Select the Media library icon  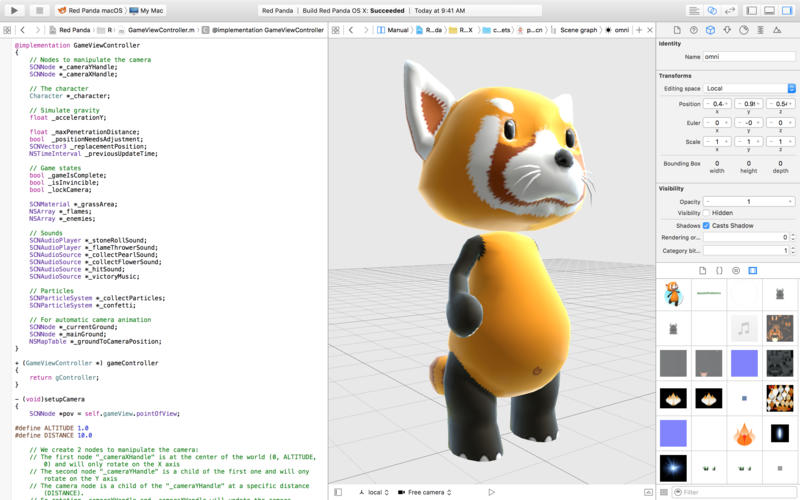[x=753, y=271]
